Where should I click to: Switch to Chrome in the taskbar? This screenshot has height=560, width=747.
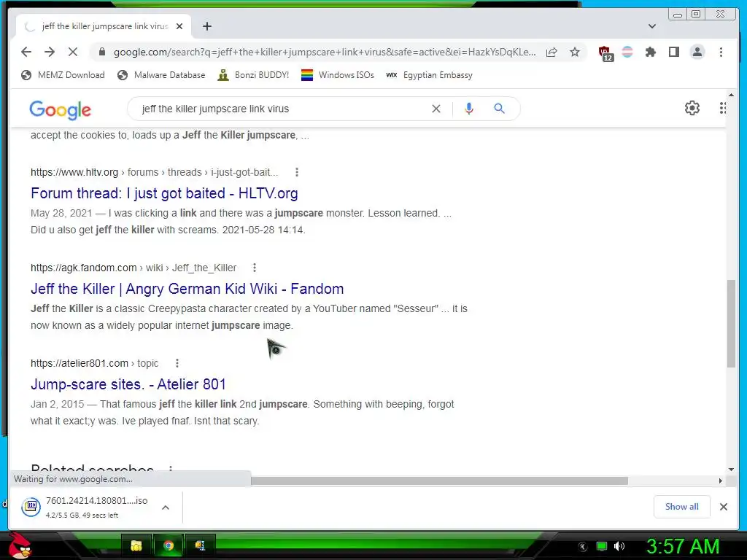tap(169, 545)
